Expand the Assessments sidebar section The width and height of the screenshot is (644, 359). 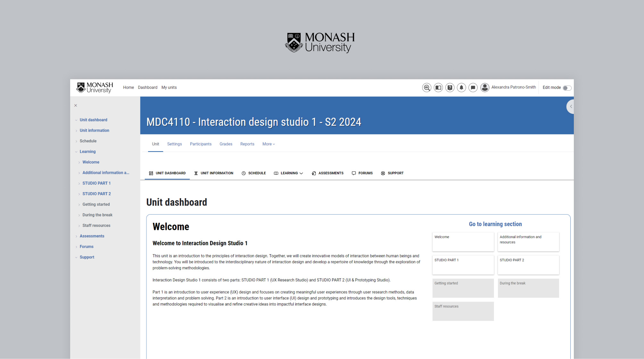pos(76,236)
